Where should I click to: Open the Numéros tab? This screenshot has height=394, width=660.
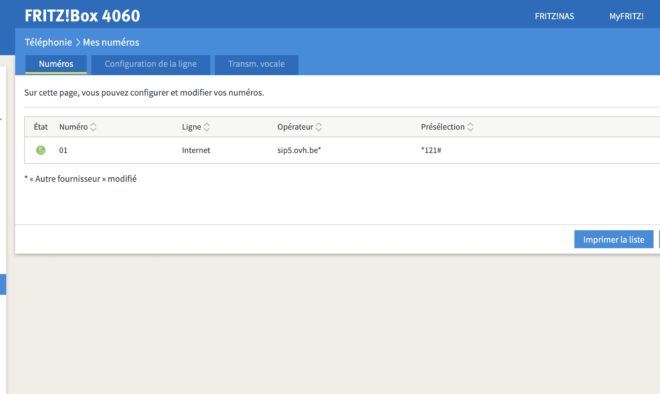[x=56, y=64]
